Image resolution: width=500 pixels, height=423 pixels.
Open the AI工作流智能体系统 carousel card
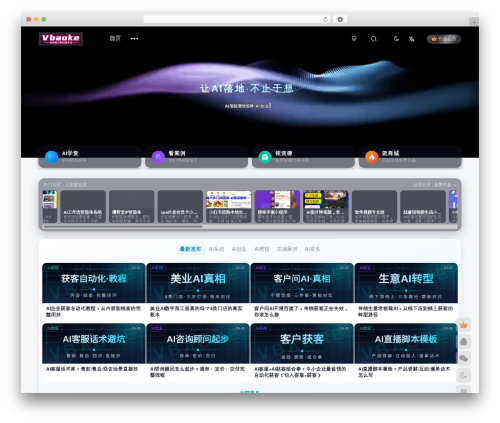pos(83,206)
